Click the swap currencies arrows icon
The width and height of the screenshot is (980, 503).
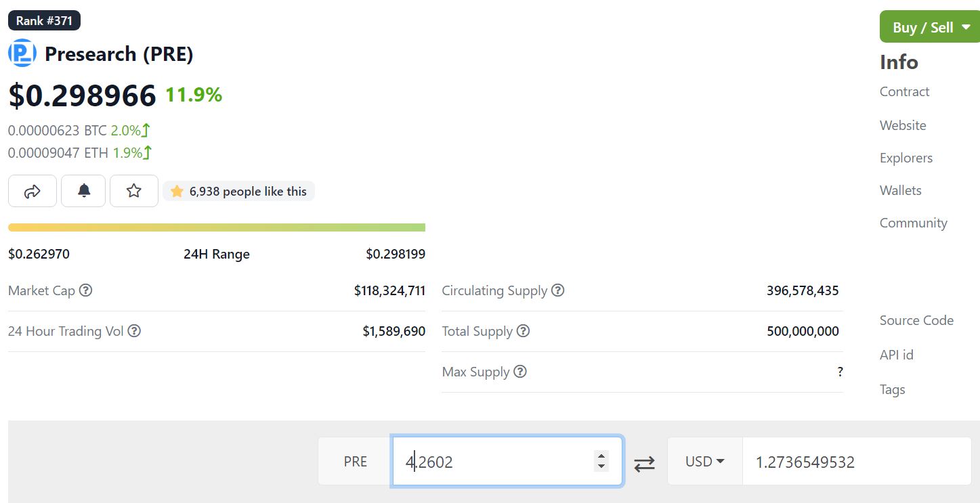point(644,463)
